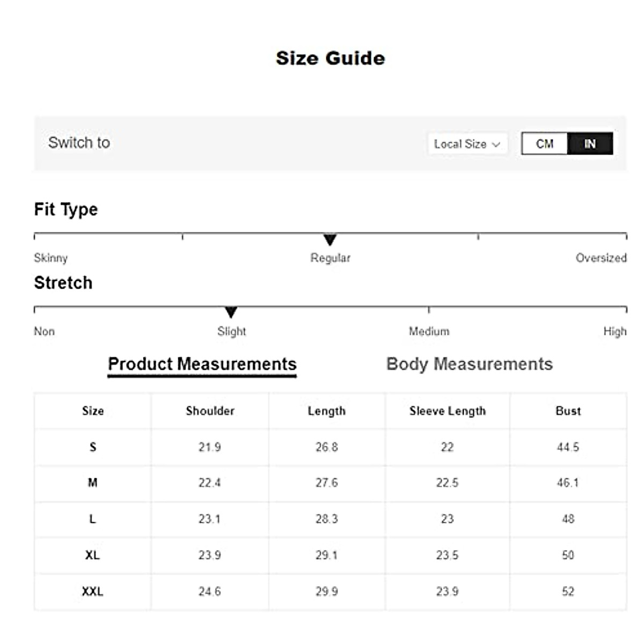Click the Sleeve Length column header
Image resolution: width=644 pixels, height=644 pixels.
click(447, 411)
